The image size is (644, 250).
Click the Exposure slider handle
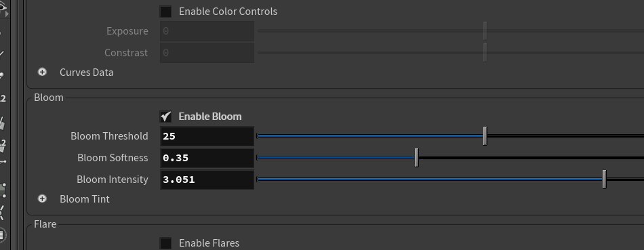485,30
